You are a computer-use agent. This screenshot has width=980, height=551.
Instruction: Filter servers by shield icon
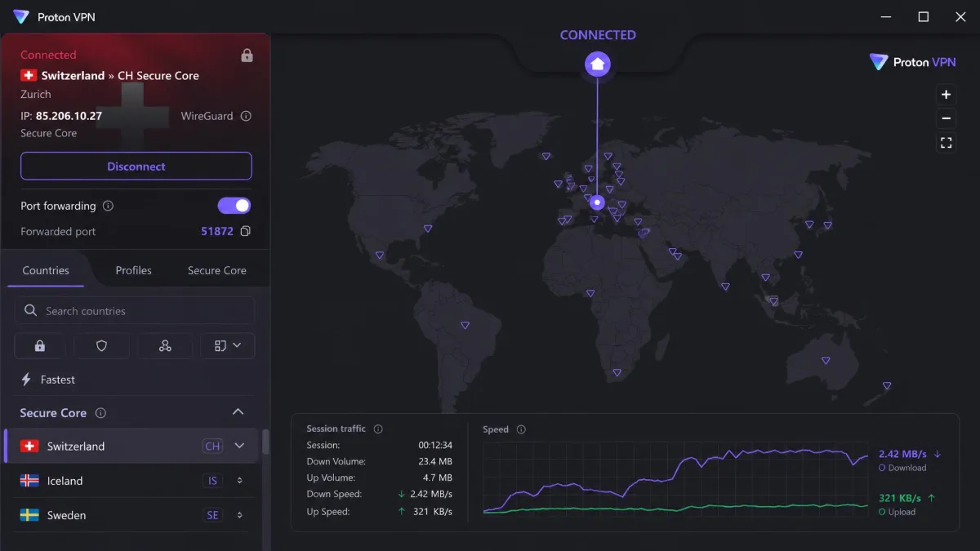(x=102, y=345)
